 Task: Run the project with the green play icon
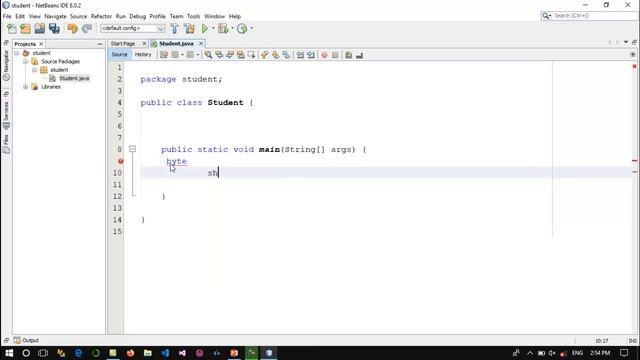coord(205,28)
